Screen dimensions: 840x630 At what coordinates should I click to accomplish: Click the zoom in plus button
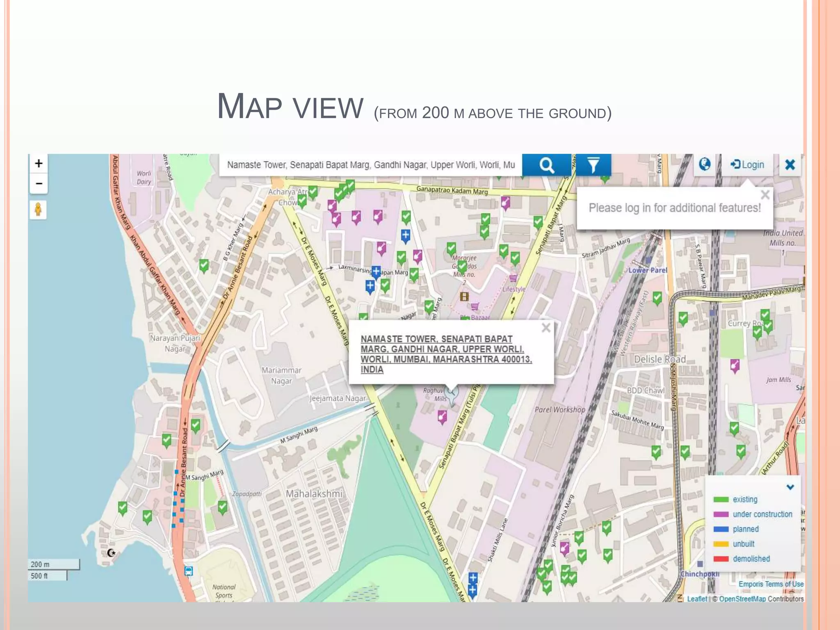(x=39, y=164)
